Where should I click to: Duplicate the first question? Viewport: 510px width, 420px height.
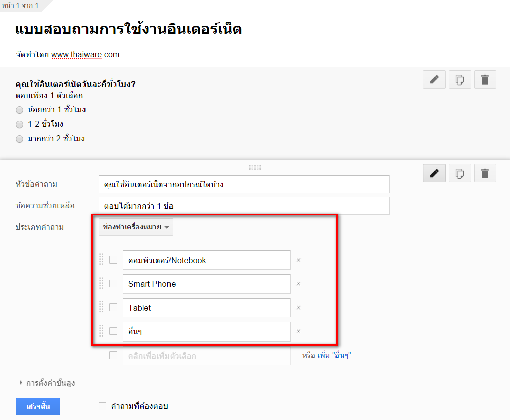pos(459,79)
